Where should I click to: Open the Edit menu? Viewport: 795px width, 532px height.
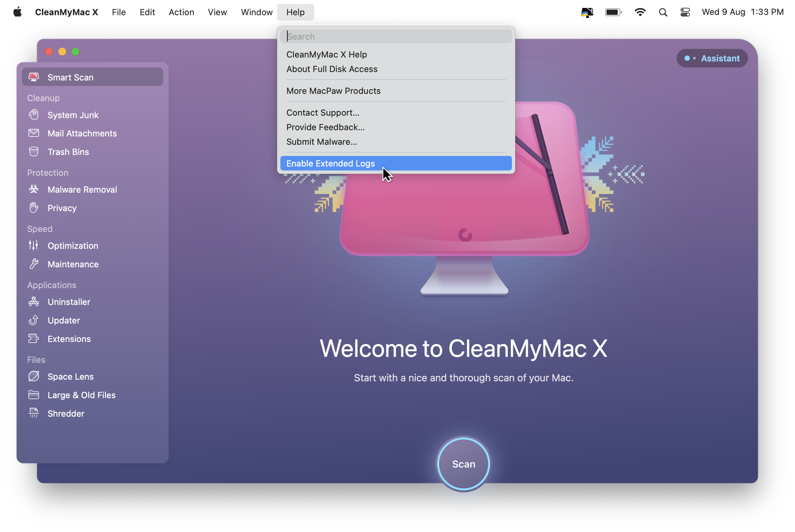147,12
